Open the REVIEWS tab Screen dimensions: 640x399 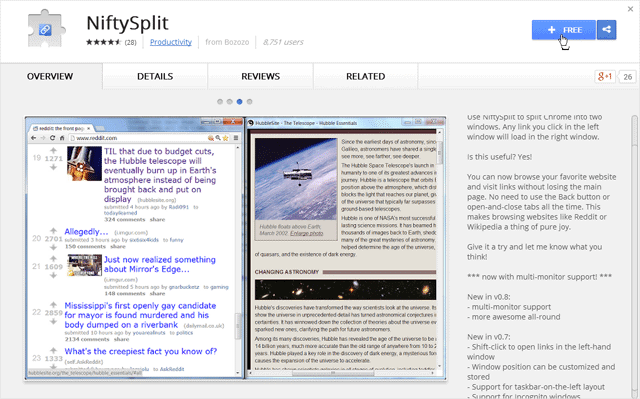coord(260,76)
